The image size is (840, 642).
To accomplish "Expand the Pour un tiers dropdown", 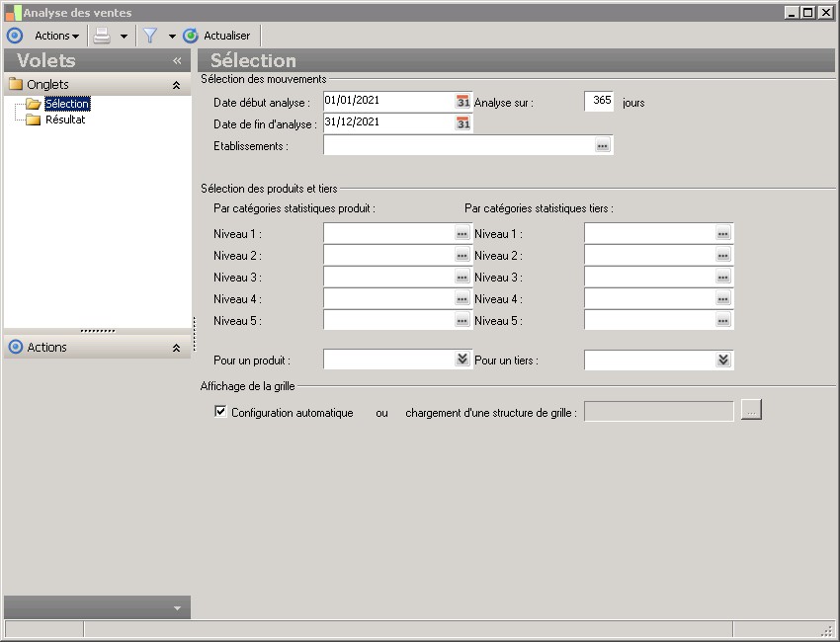I will 722,360.
